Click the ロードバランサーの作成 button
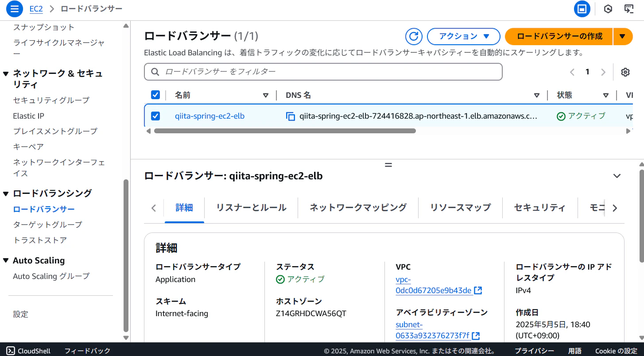 [x=559, y=36]
